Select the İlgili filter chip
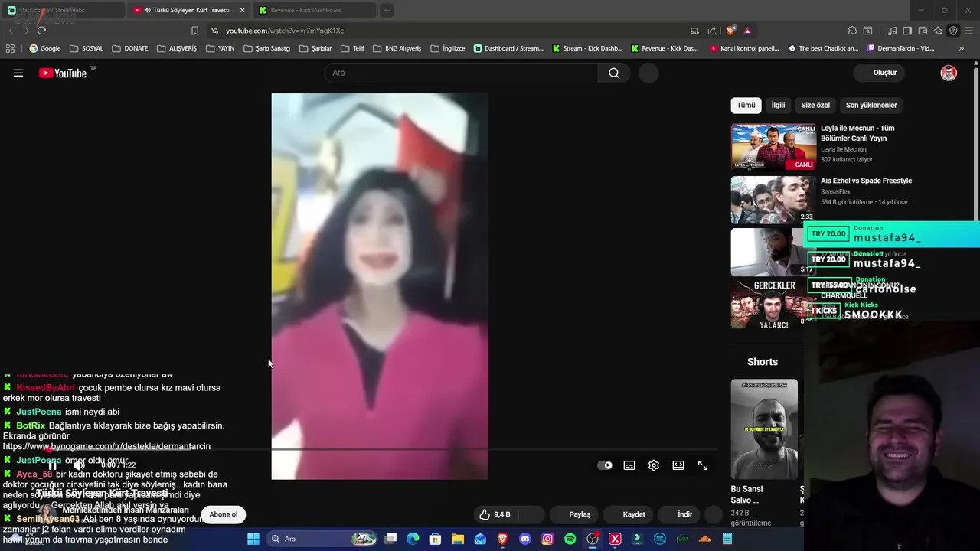The width and height of the screenshot is (980, 551). [778, 105]
